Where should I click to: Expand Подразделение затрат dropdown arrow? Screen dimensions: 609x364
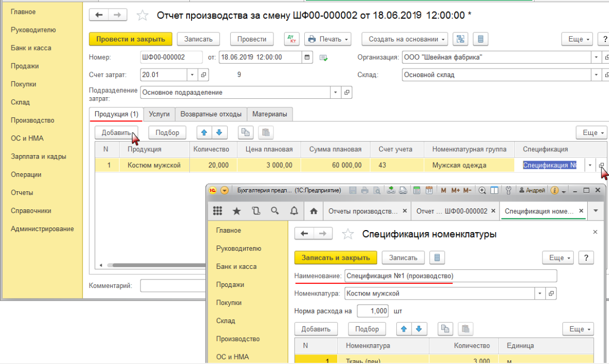[336, 92]
